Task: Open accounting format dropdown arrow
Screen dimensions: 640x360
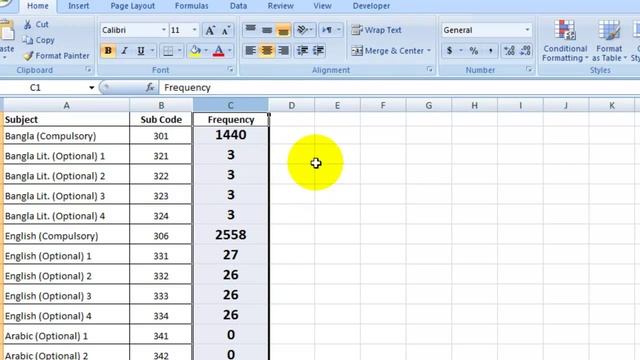Action: point(461,51)
